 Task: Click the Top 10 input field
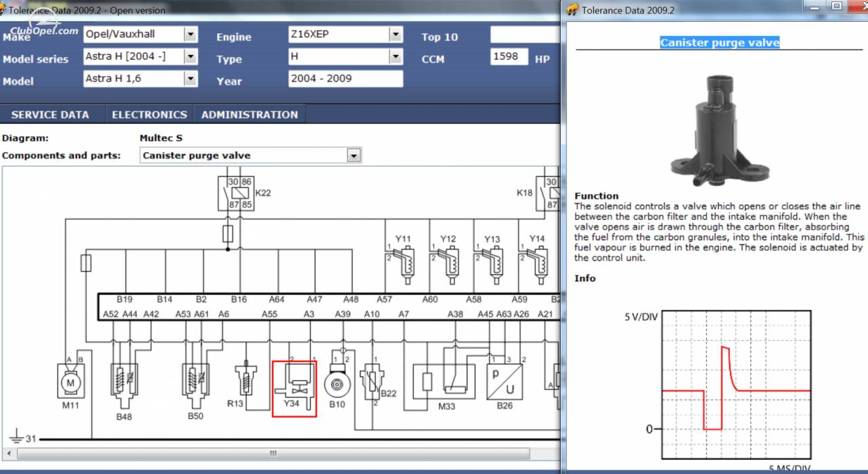[x=525, y=35]
